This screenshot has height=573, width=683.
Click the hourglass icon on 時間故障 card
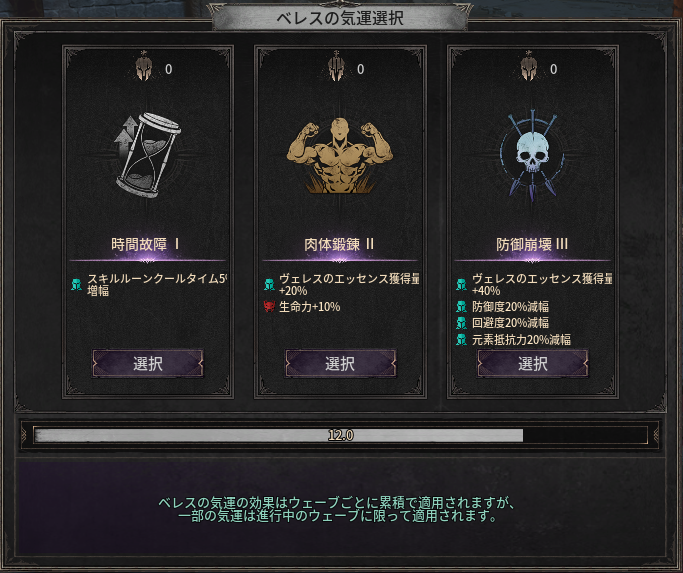[x=147, y=155]
